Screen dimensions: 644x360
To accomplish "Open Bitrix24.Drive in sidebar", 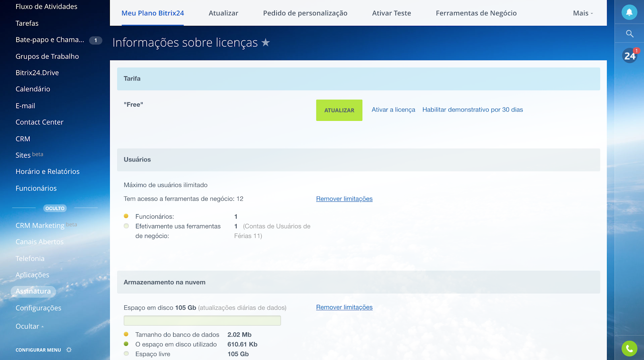I will point(37,73).
